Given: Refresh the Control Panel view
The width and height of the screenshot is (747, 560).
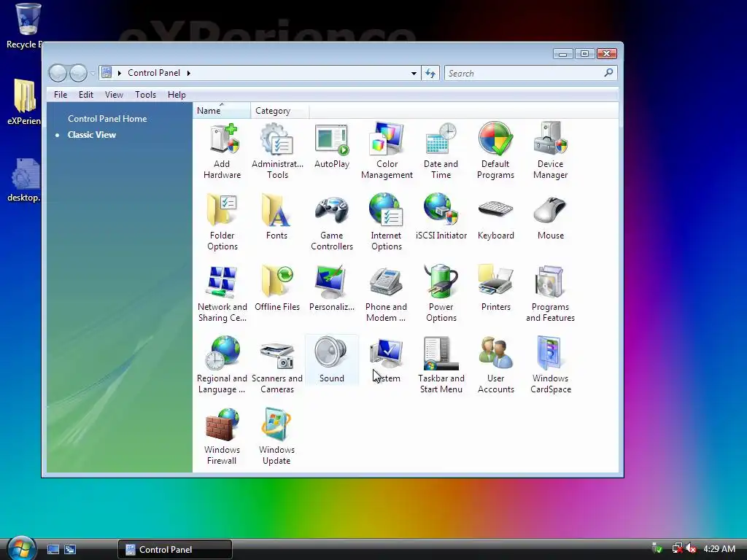Looking at the screenshot, I should click(x=430, y=74).
